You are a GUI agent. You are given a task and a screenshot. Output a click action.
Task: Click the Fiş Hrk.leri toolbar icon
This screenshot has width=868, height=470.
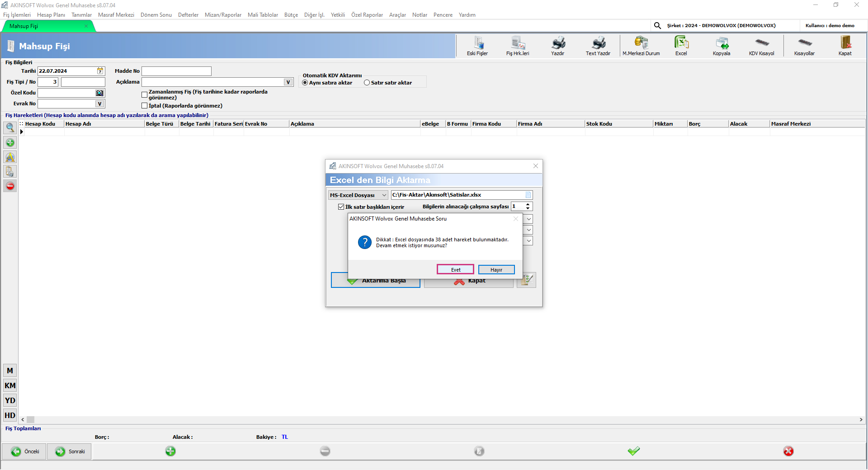[x=518, y=46]
